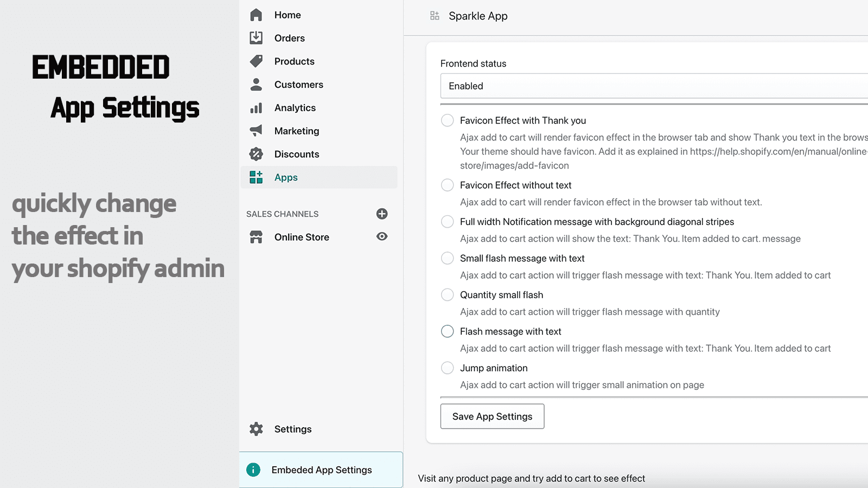Click the Marketing megaphone icon
868x488 pixels.
256,131
